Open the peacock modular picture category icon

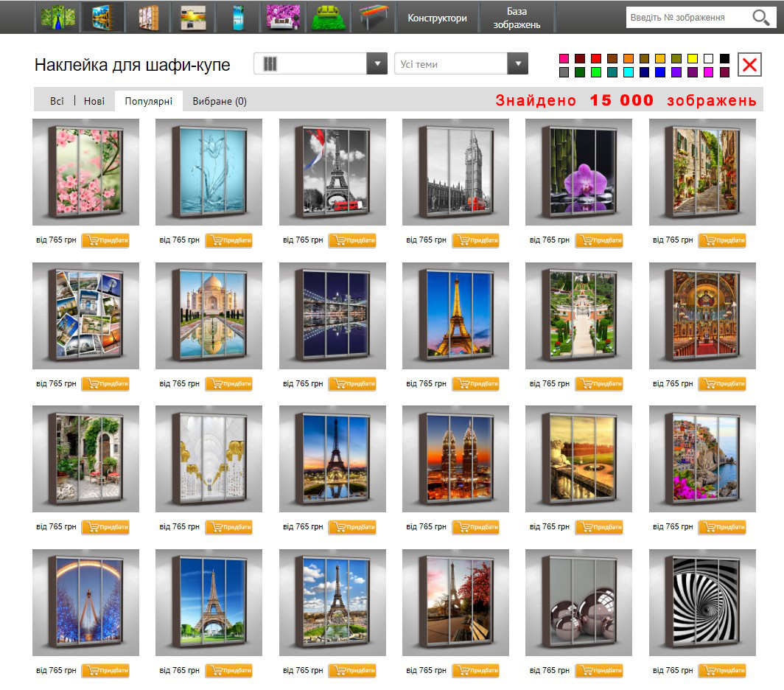[x=56, y=17]
